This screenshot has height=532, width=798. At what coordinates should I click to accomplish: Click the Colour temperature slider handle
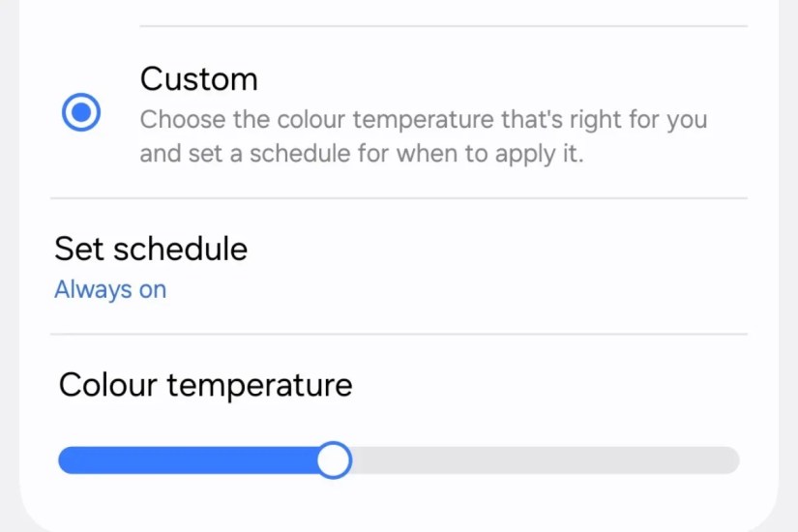click(334, 460)
